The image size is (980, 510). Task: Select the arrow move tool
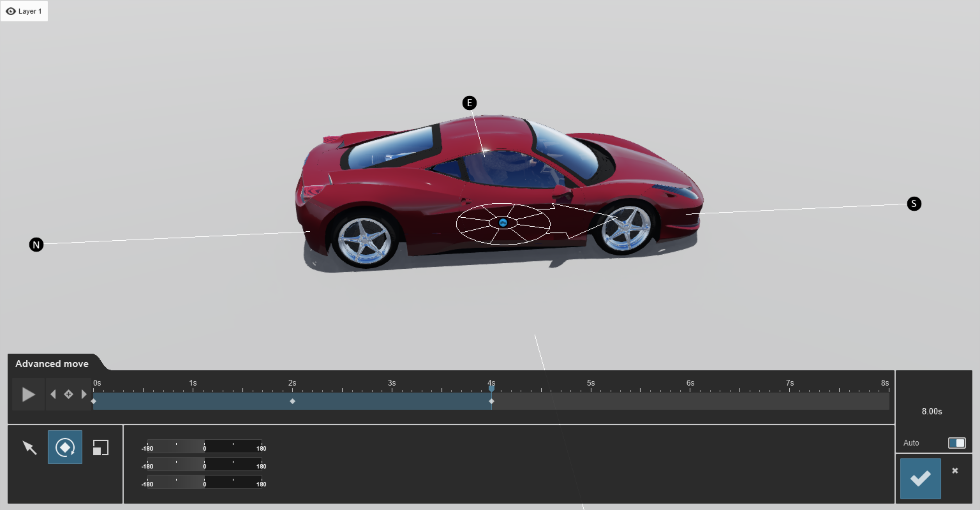pos(29,448)
